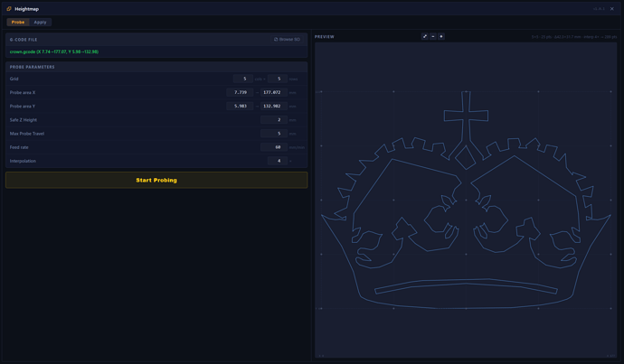
Task: Click the fit-to-view icon in the preview
Action: [x=425, y=36]
